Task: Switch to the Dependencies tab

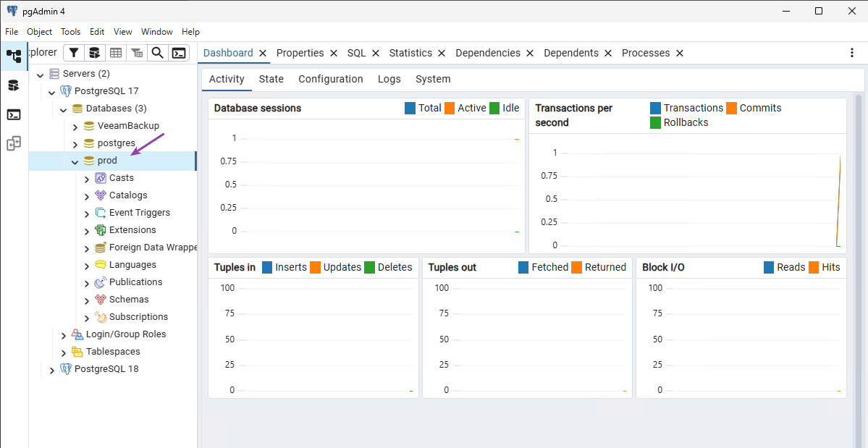Action: (x=488, y=53)
